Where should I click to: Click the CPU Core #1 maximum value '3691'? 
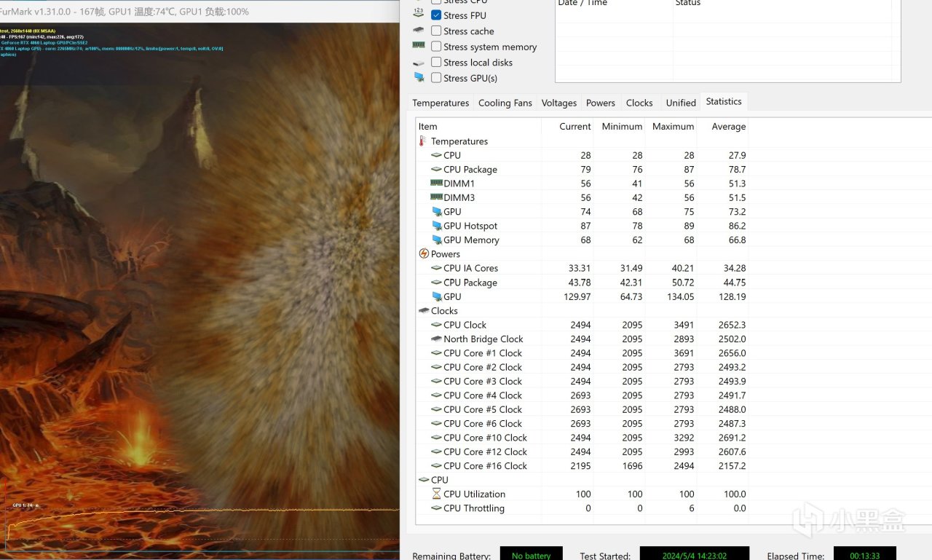[683, 353]
